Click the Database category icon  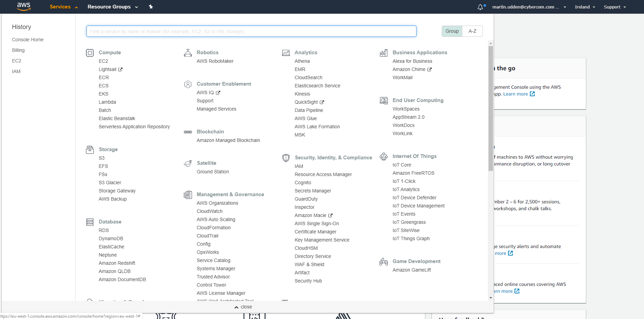[90, 222]
